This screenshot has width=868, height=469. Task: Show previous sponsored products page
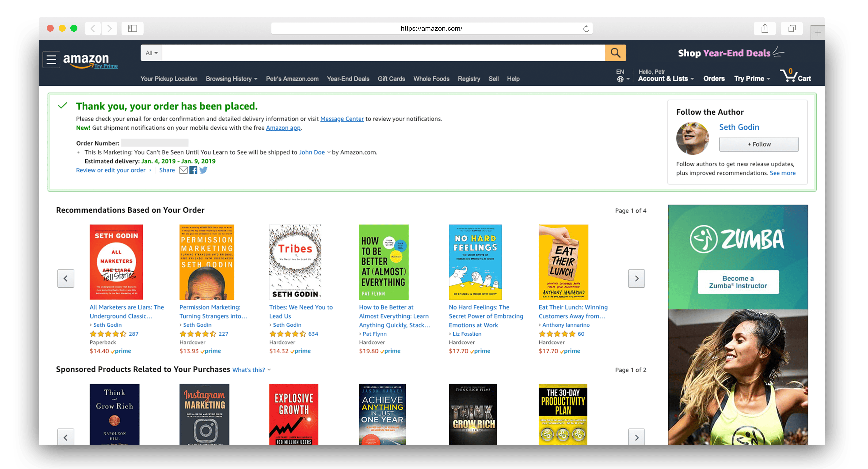(66, 437)
